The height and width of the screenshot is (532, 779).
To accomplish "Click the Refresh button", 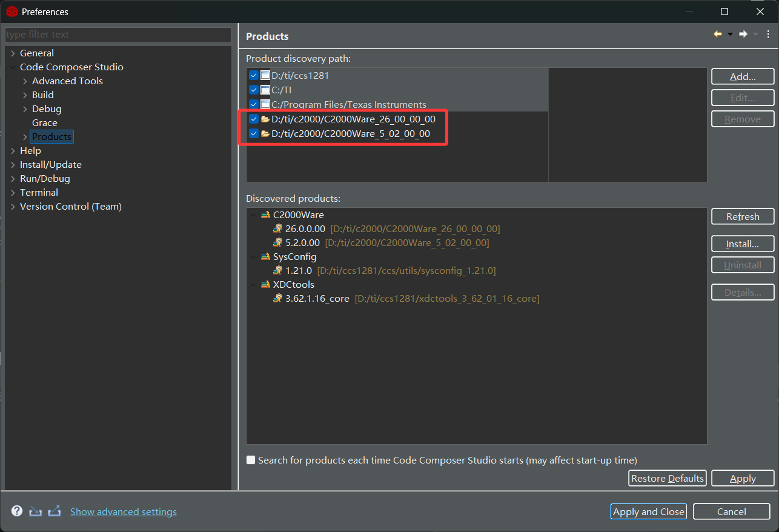I will 743,217.
